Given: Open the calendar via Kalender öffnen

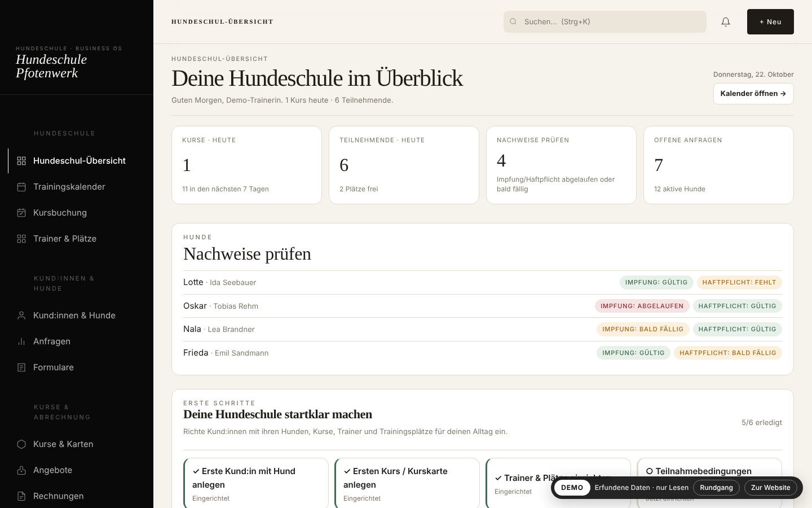Looking at the screenshot, I should pos(753,94).
